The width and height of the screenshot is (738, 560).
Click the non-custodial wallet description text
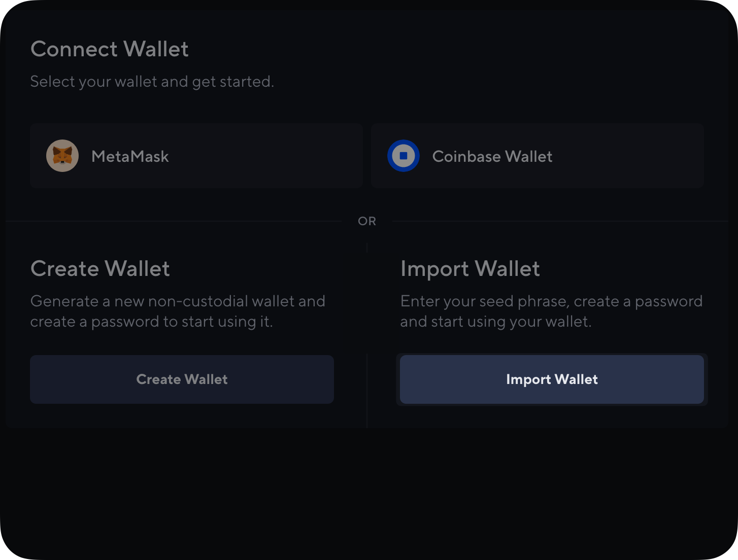[x=178, y=311]
